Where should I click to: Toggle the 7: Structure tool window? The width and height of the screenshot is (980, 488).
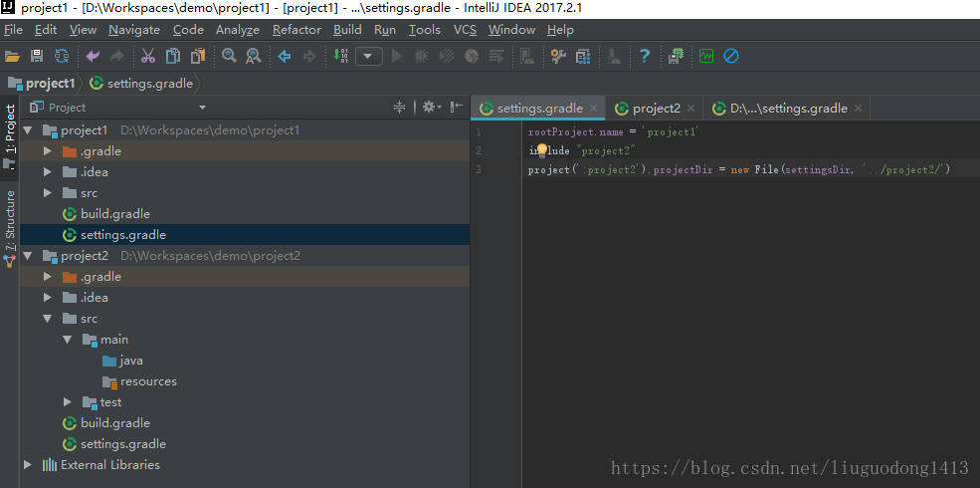(9, 229)
